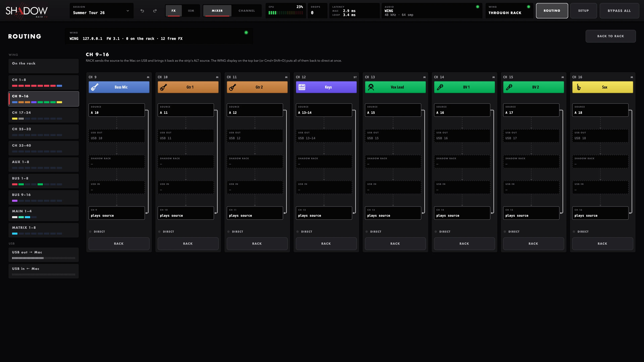Screen dimensions: 644x362
Task: Select CH 1–8 in the sidebar
Action: 43,82
